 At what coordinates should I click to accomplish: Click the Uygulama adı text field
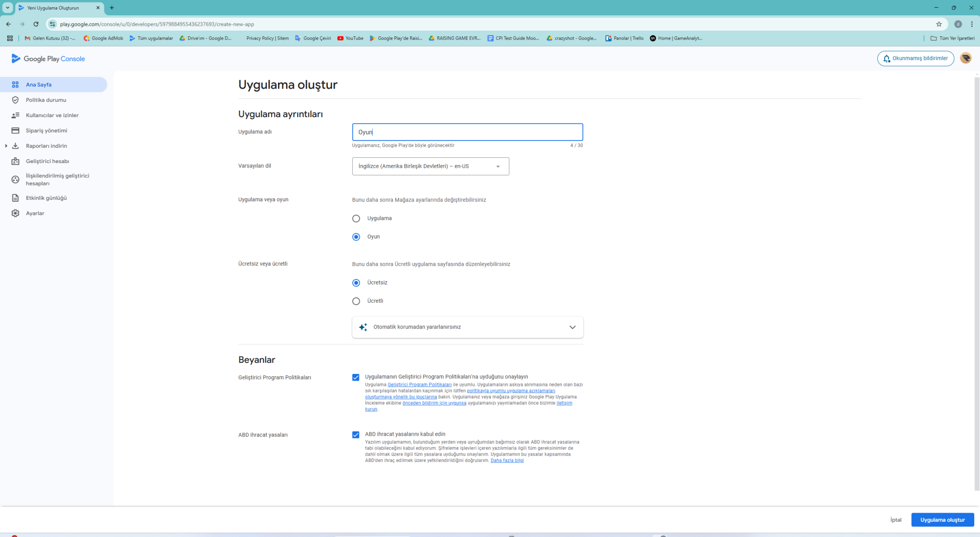click(467, 132)
